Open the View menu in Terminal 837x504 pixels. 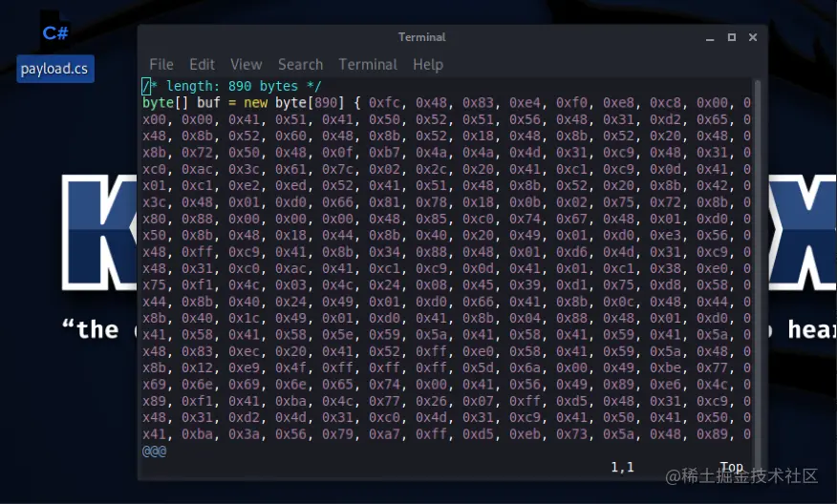(247, 65)
